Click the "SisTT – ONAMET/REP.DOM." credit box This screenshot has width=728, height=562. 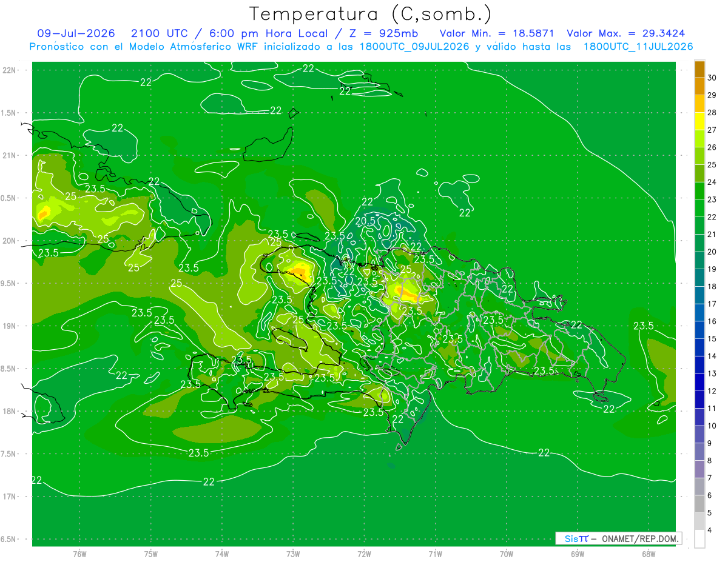[618, 538]
